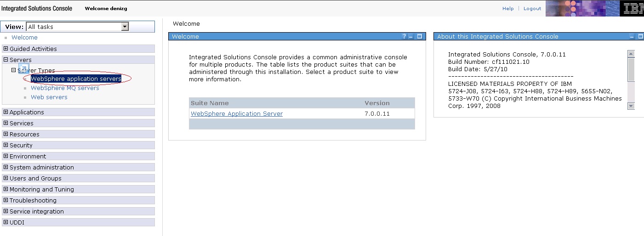Expand the Security section

[6, 145]
